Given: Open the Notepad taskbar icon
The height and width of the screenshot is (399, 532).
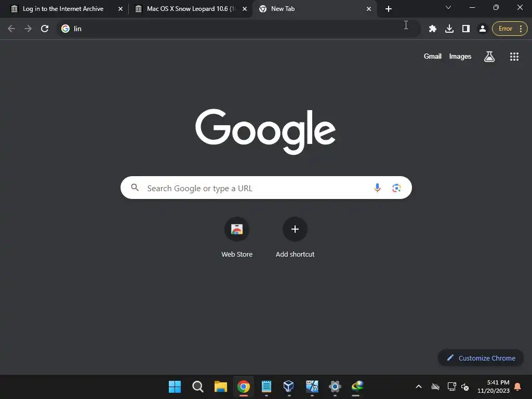Looking at the screenshot, I should tap(267, 387).
